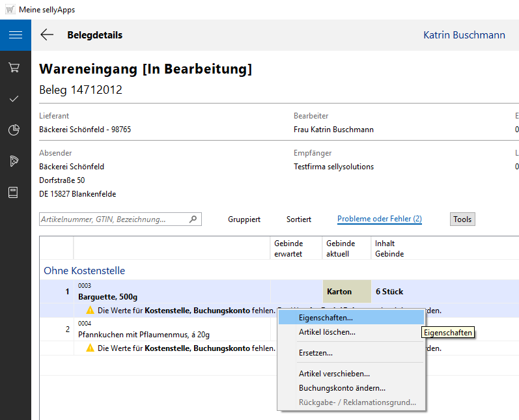Viewport: 519px width, 420px height.
Task: Click the book icon in sidebar
Action: (x=14, y=193)
